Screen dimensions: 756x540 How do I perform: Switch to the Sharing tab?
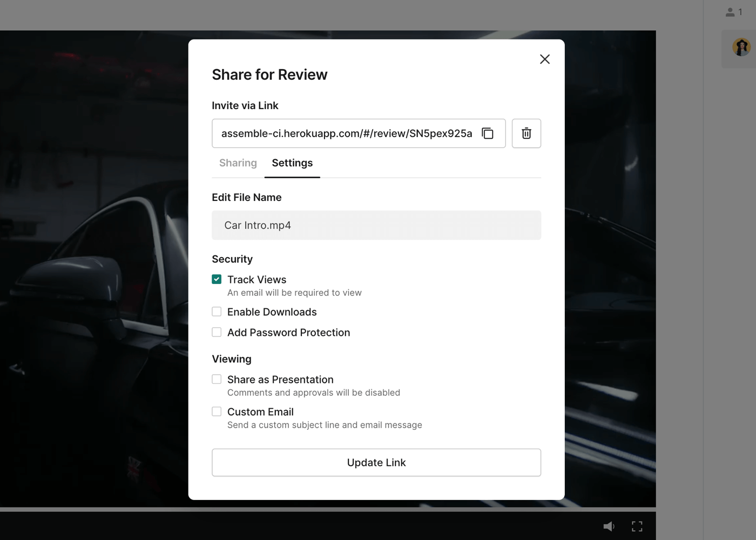238,163
